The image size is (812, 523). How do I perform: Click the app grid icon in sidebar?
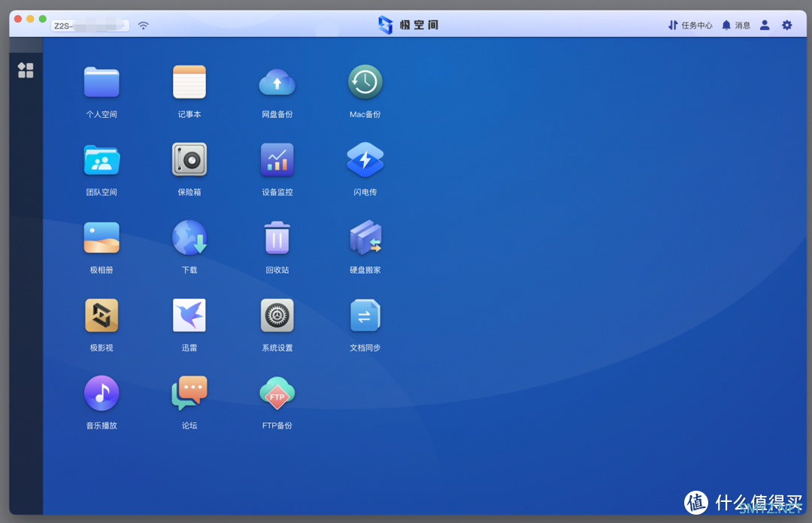point(26,70)
